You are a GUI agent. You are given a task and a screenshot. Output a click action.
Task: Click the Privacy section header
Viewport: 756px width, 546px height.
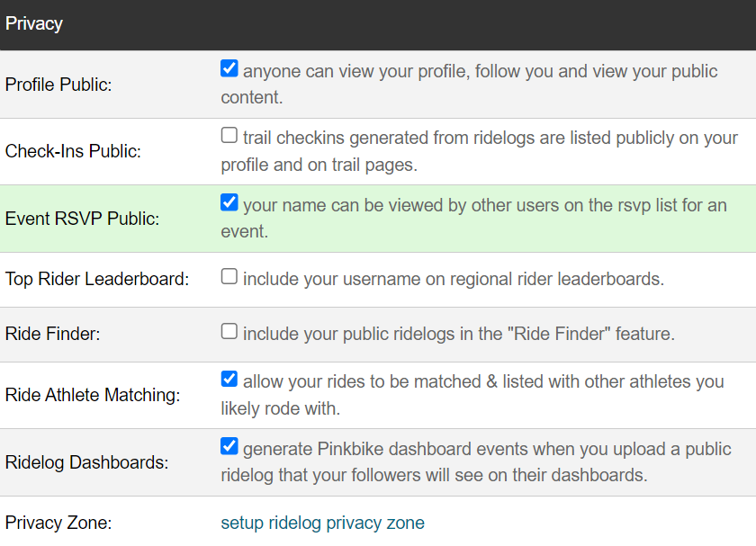(34, 23)
